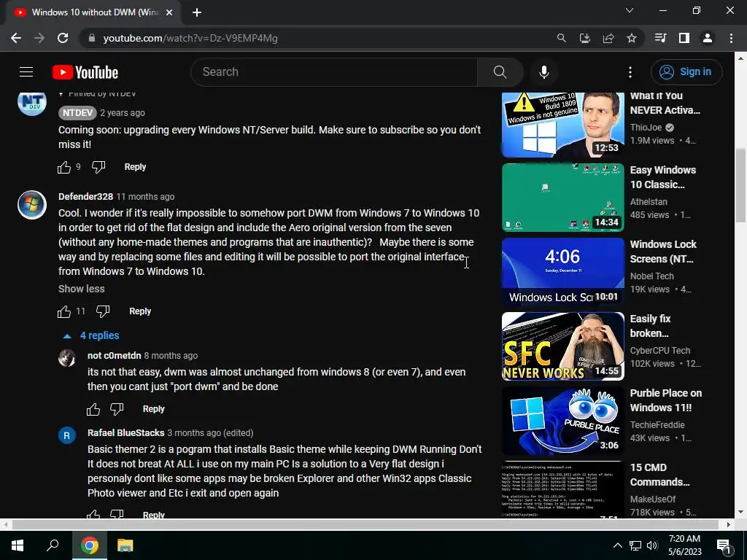Open media controls icon in Chrome
747x560 pixels.
(x=661, y=38)
